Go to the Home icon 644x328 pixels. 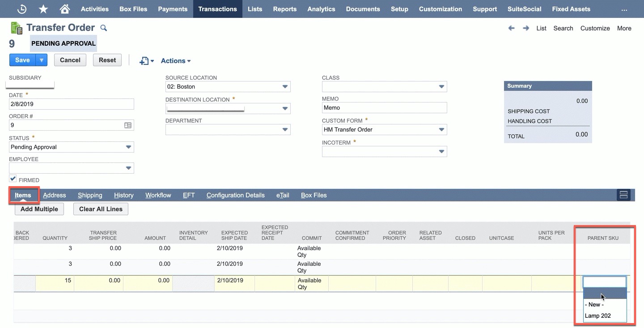[x=65, y=9]
